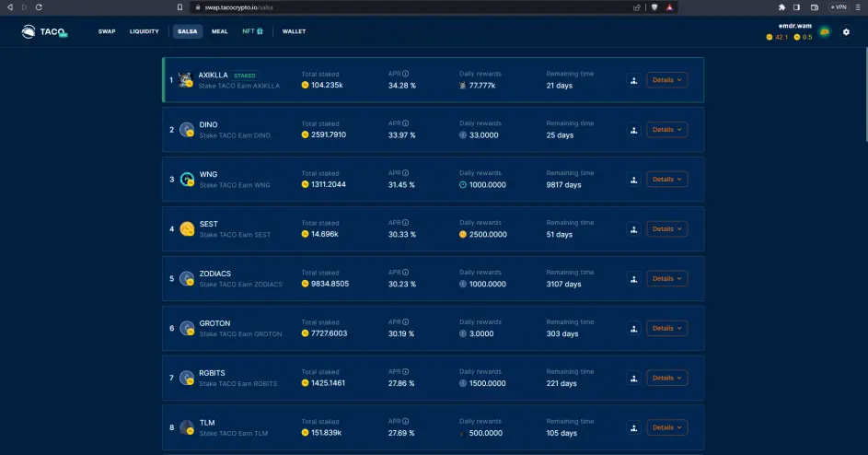Expand Details for RGBITS pool
Screen dimensions: 868x455
coord(666,378)
